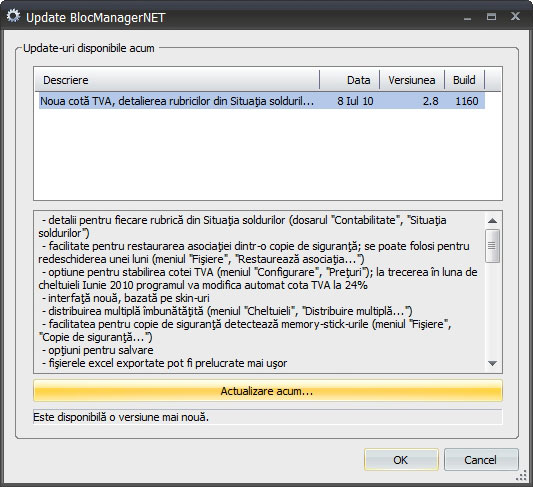
Task: Click the changelog scrollbar thumb
Action: (x=492, y=246)
